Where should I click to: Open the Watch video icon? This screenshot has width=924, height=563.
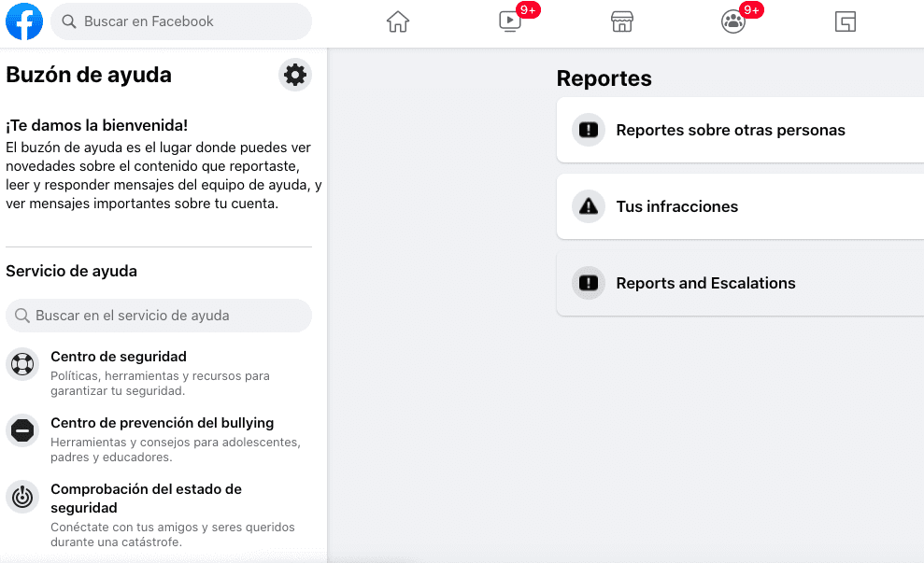click(510, 21)
